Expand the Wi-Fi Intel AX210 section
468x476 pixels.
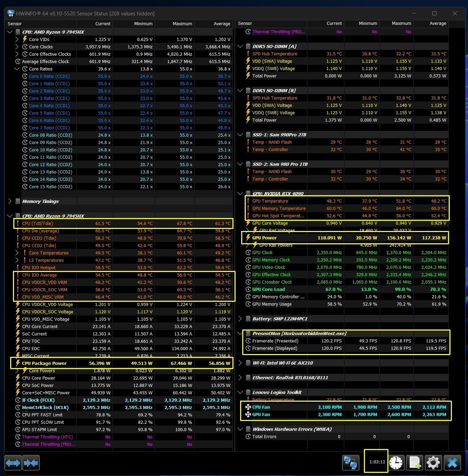(240, 363)
